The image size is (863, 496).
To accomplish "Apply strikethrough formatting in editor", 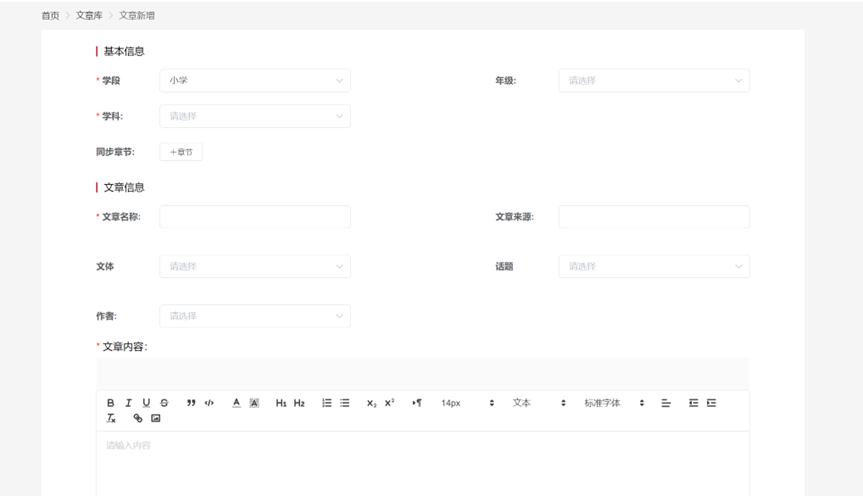I will click(164, 402).
